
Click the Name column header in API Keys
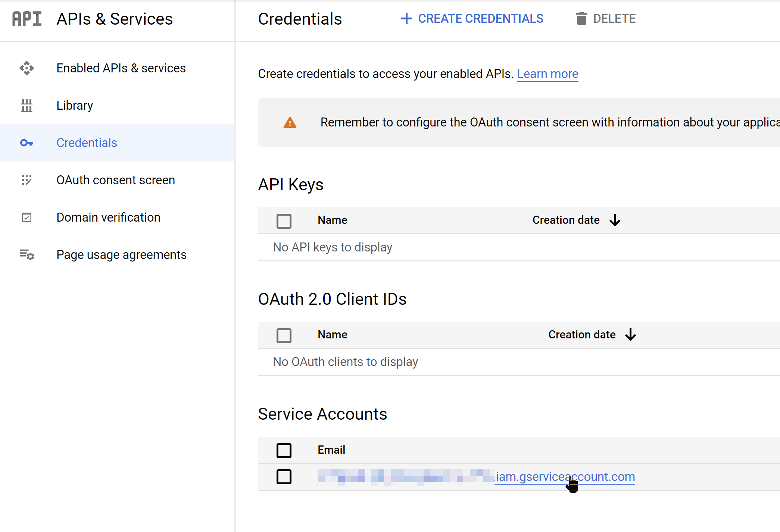coord(333,220)
